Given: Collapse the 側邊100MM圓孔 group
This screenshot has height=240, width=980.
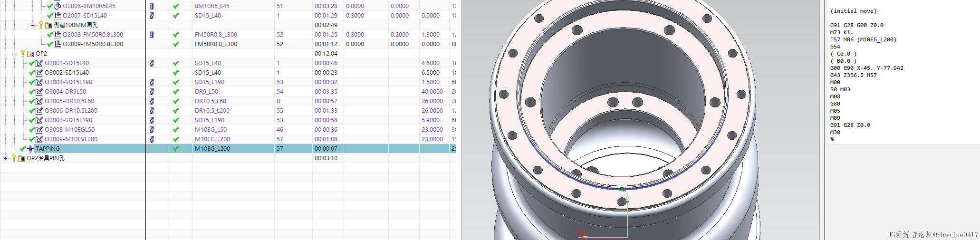Looking at the screenshot, I should click(x=33, y=25).
